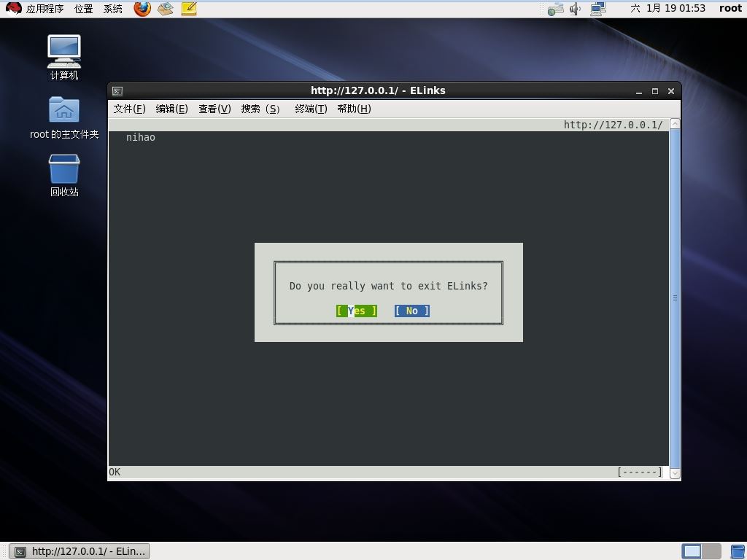Click the terminal icon in ELinks title bar
Viewport: 747px width, 560px height.
pyautogui.click(x=117, y=91)
